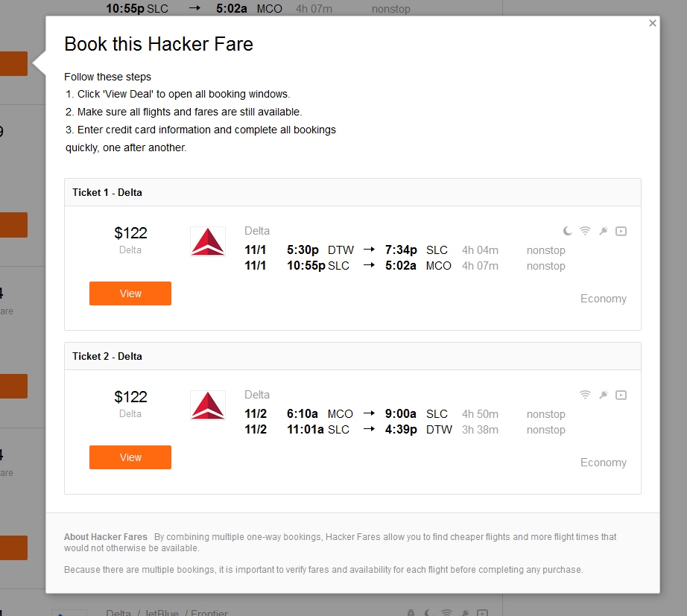Click the Wi-Fi icon in Ticket 1
Screen dimensions: 687x616
click(x=586, y=231)
